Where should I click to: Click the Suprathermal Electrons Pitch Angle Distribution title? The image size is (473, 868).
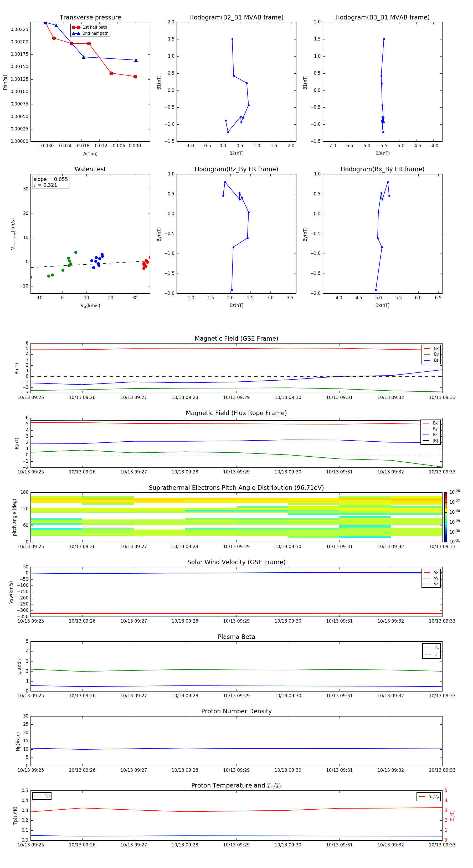(x=236, y=488)
